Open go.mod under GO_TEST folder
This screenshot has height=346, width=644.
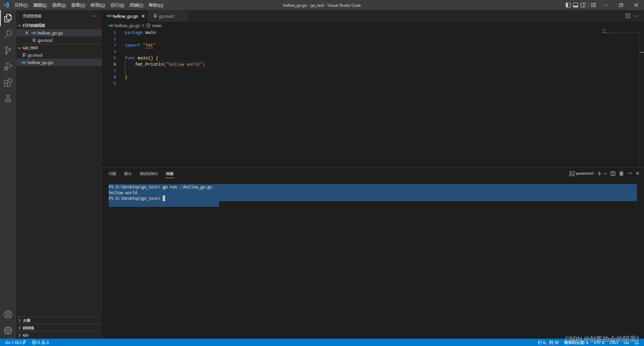[x=59, y=55]
